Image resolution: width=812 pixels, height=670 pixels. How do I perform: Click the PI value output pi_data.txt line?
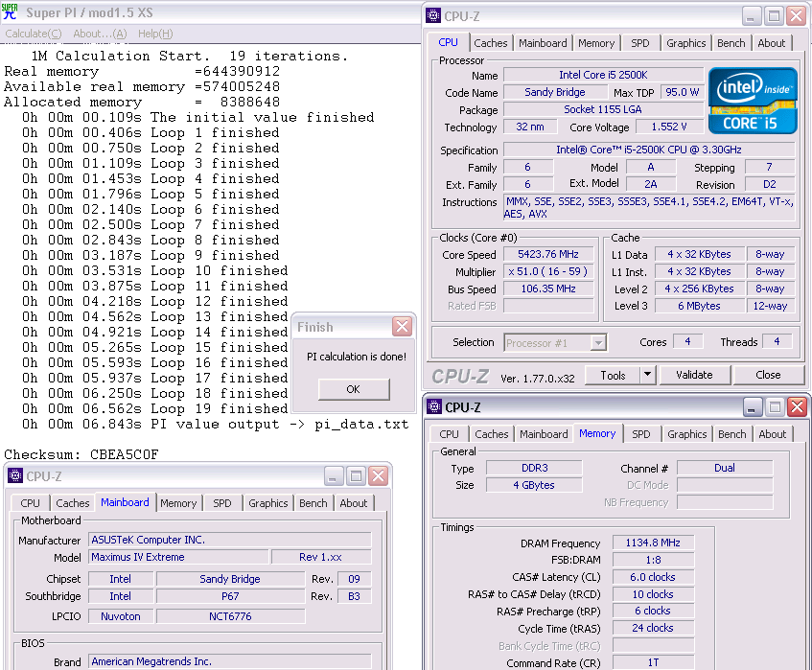coord(216,424)
